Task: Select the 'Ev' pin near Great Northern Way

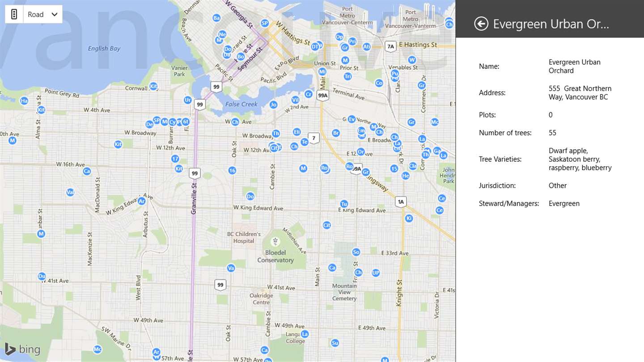Action: pos(352,119)
